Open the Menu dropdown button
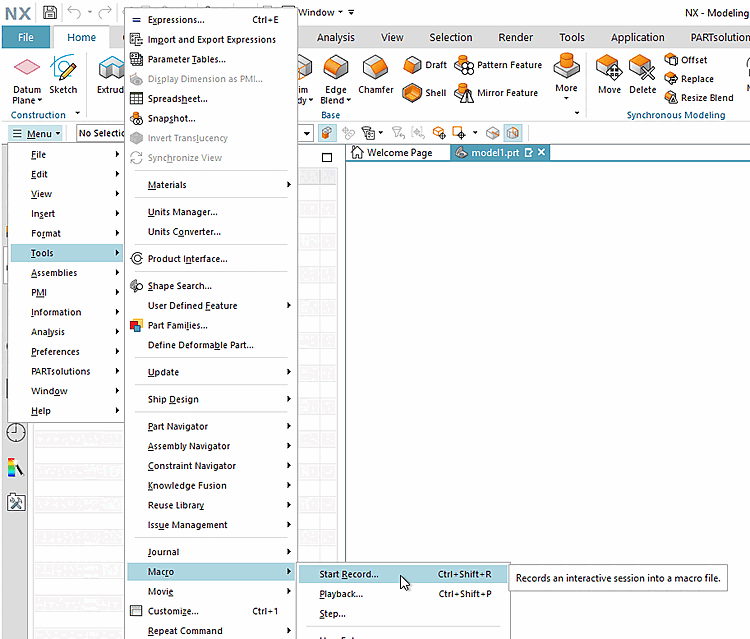The width and height of the screenshot is (750, 639). click(x=36, y=133)
